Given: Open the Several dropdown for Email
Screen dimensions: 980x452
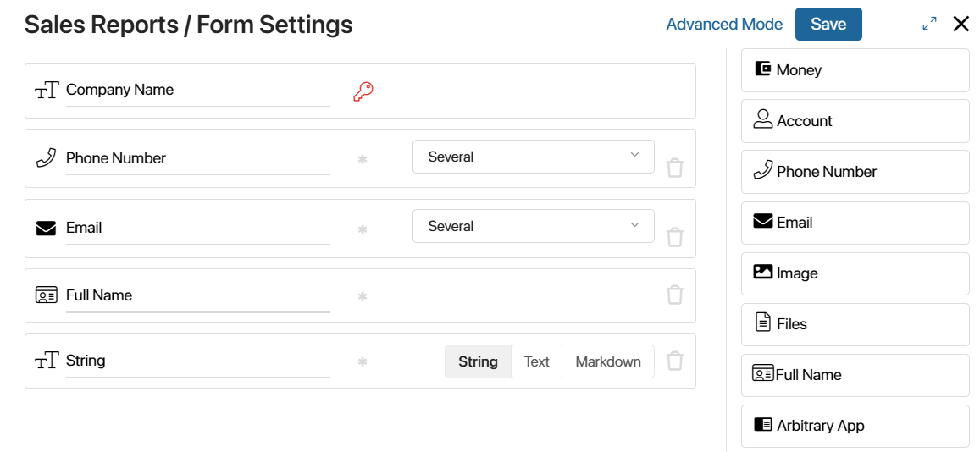Looking at the screenshot, I should click(x=533, y=226).
